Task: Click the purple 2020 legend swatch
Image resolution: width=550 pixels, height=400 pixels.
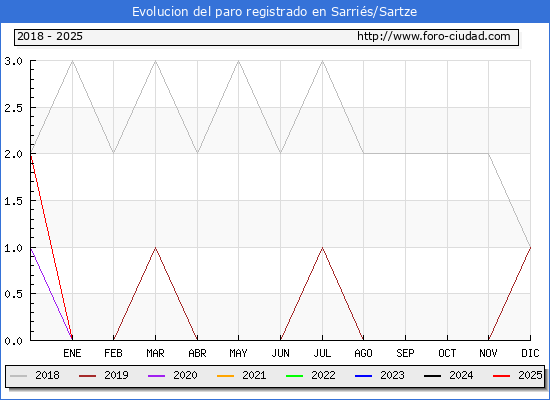Action: point(156,376)
